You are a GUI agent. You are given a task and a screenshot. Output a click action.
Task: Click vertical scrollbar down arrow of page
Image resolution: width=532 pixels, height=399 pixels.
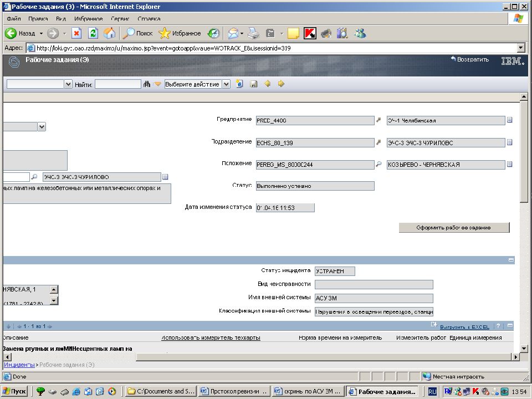[523, 349]
